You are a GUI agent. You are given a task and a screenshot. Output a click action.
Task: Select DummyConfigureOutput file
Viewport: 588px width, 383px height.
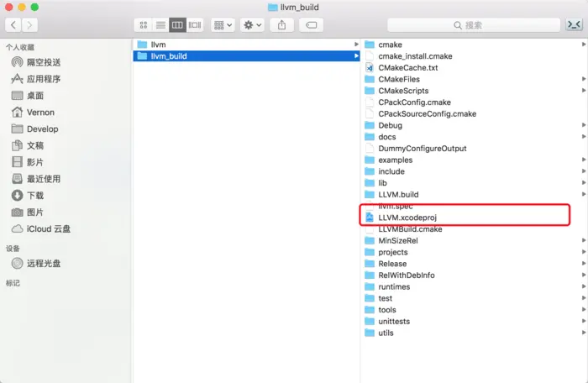point(475,149)
